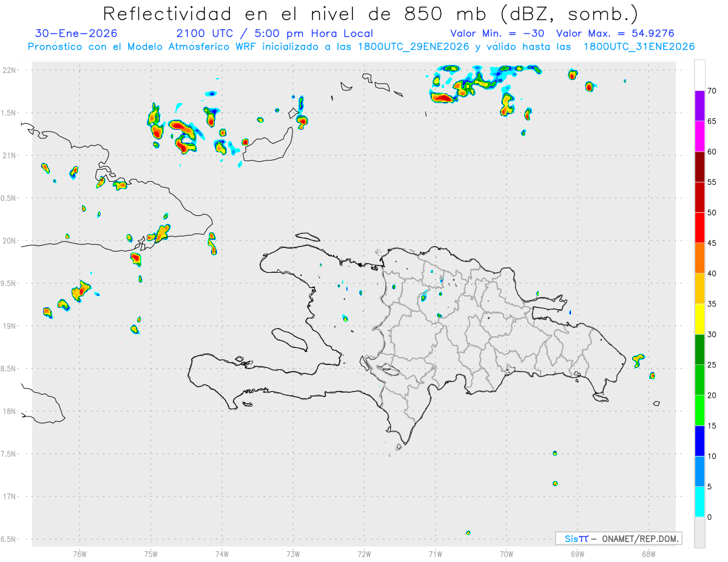Click the '21N' latitude label
Image resolution: width=728 pixels, height=562 pixels.
tap(10, 155)
